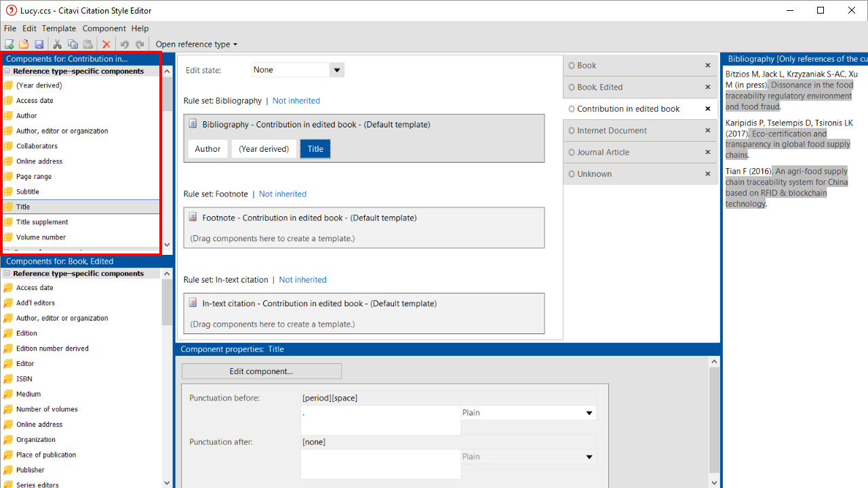Close the Book reference type tab
Image resolution: width=868 pixels, height=488 pixels.
708,66
